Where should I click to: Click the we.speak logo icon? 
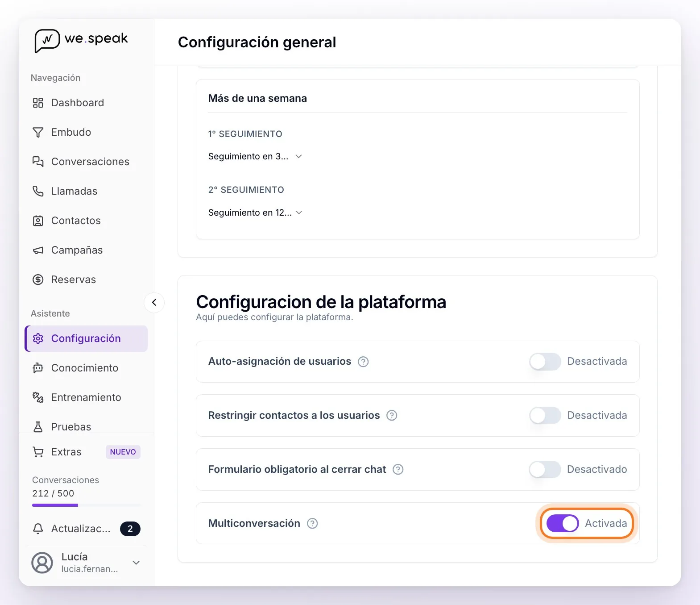click(x=47, y=41)
